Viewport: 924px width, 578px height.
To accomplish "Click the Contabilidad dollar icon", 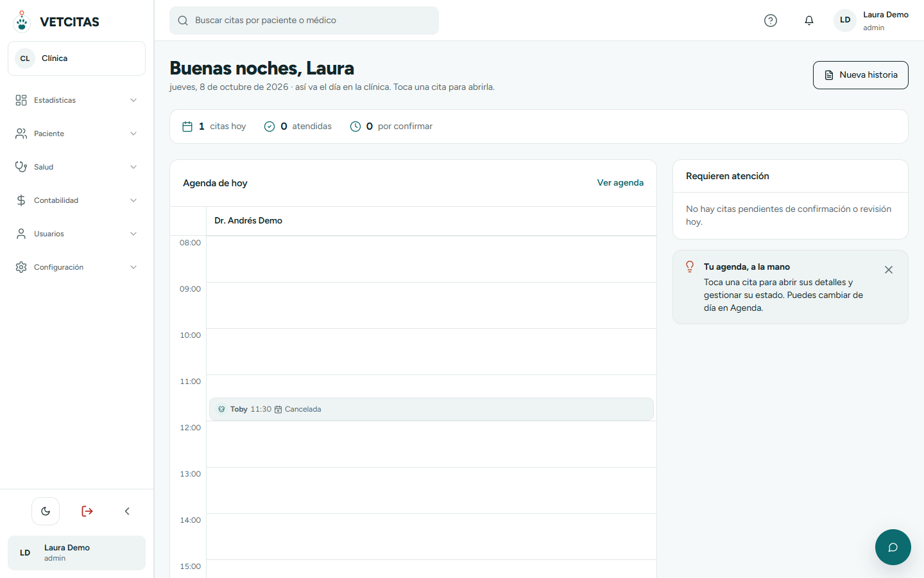I will click(x=21, y=200).
